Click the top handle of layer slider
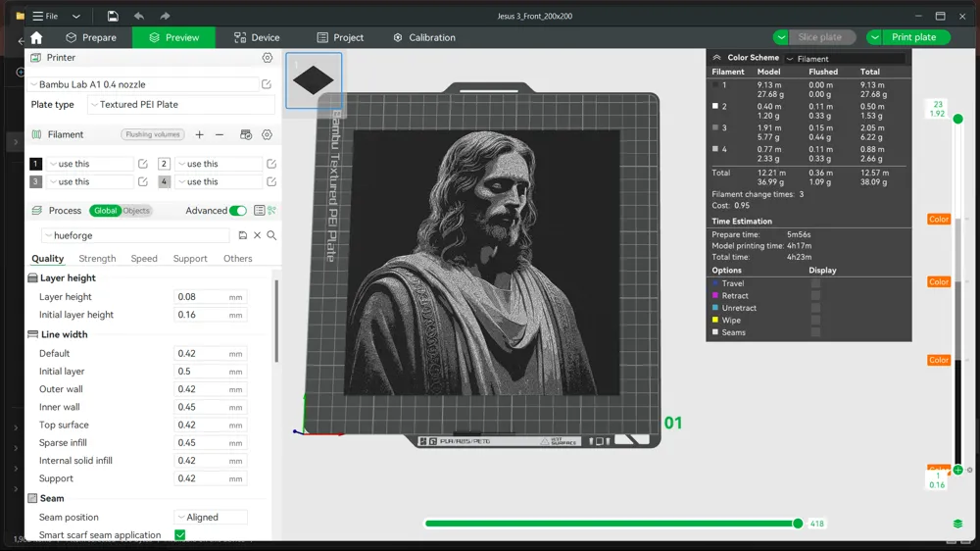This screenshot has height=551, width=980. coord(957,119)
